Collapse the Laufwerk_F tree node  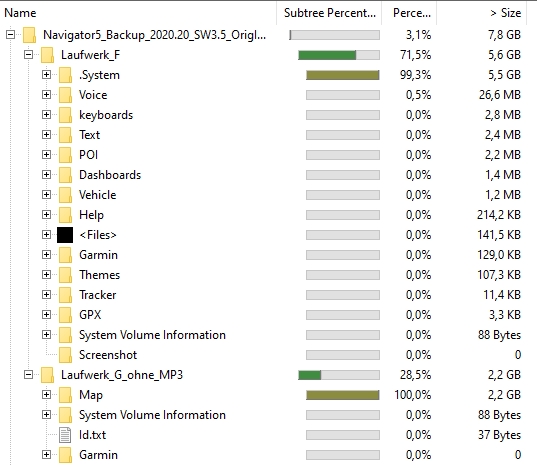coord(28,55)
